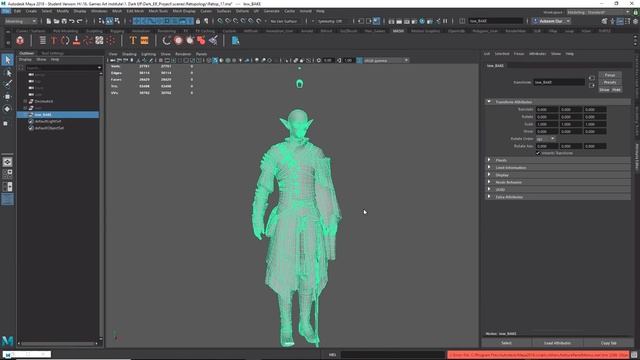The height and width of the screenshot is (360, 640).
Task: Click the viewport gamma icon
Action: [x=339, y=60]
